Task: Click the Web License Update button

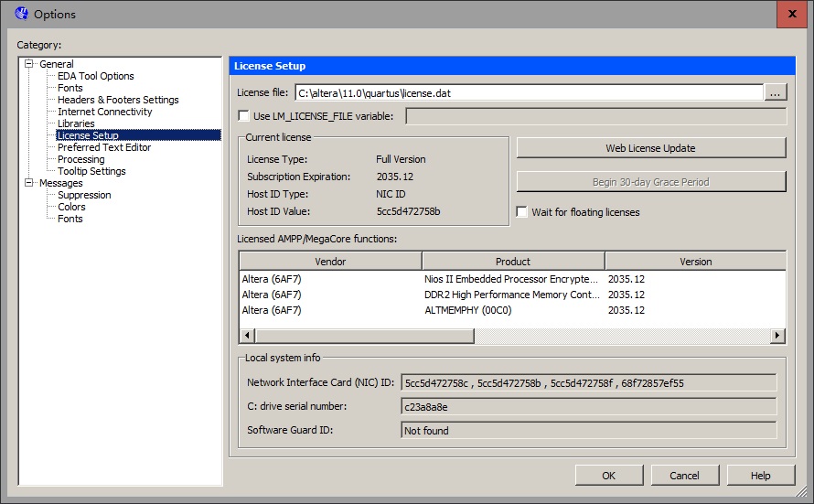Action: pos(650,148)
